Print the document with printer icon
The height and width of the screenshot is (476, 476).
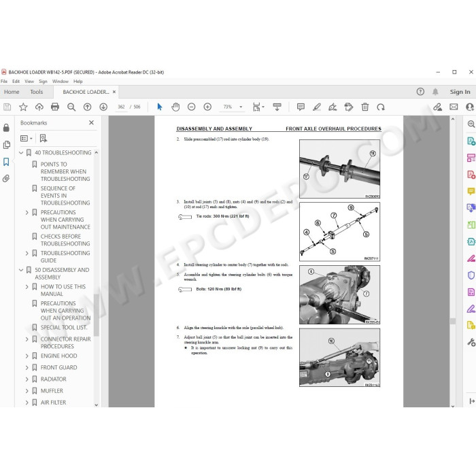coord(55,107)
